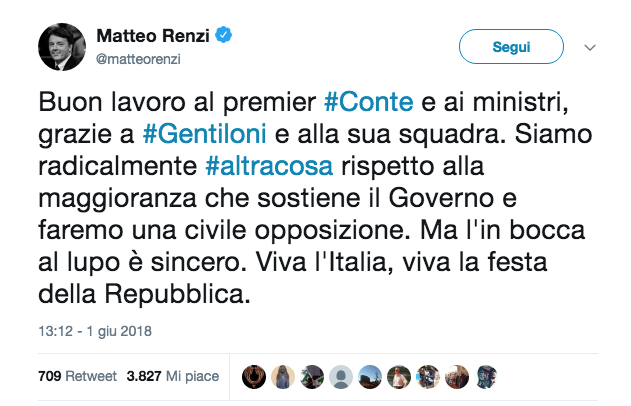Screen dimensions: 631x406
Task: Click the first liker avatar in the row
Action: pos(255,376)
